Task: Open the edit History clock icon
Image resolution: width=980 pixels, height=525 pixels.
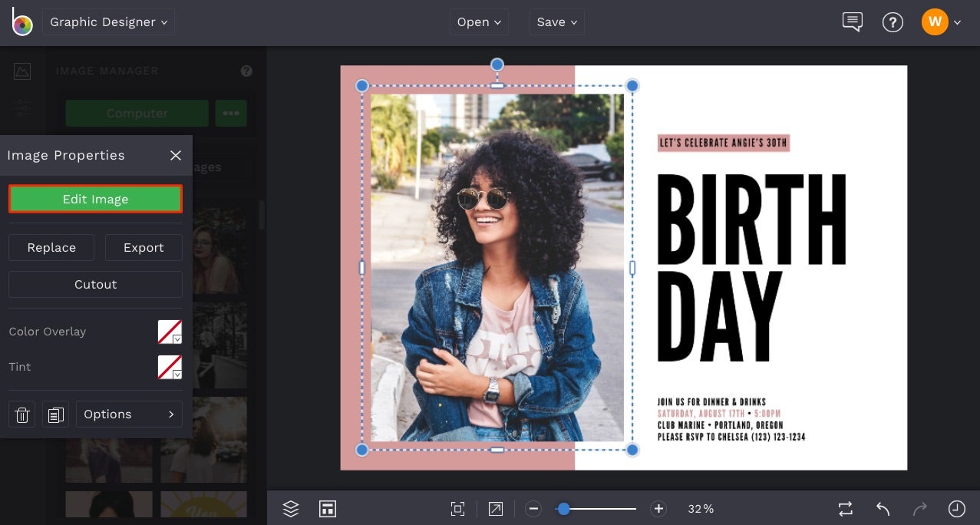Action: tap(955, 508)
